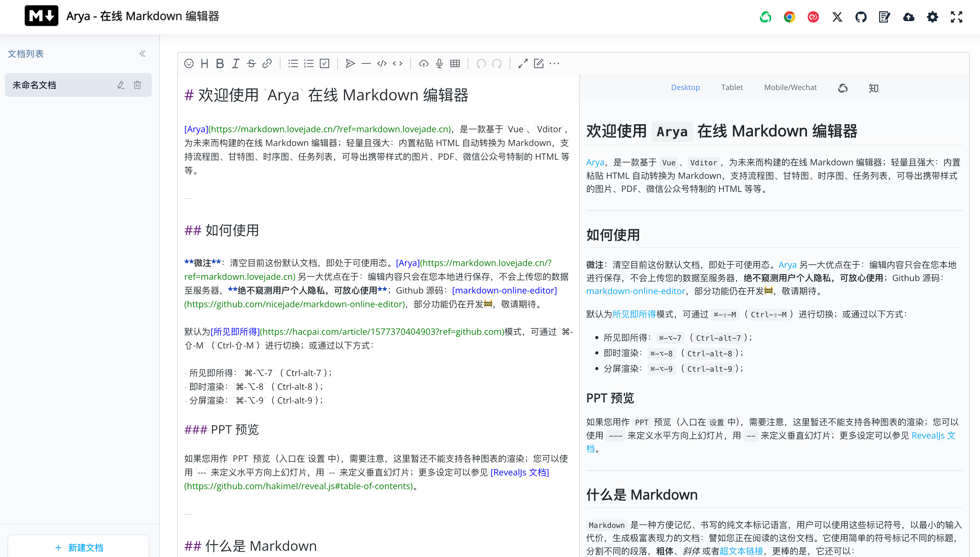Select the 未命名文档 document entry

34,85
